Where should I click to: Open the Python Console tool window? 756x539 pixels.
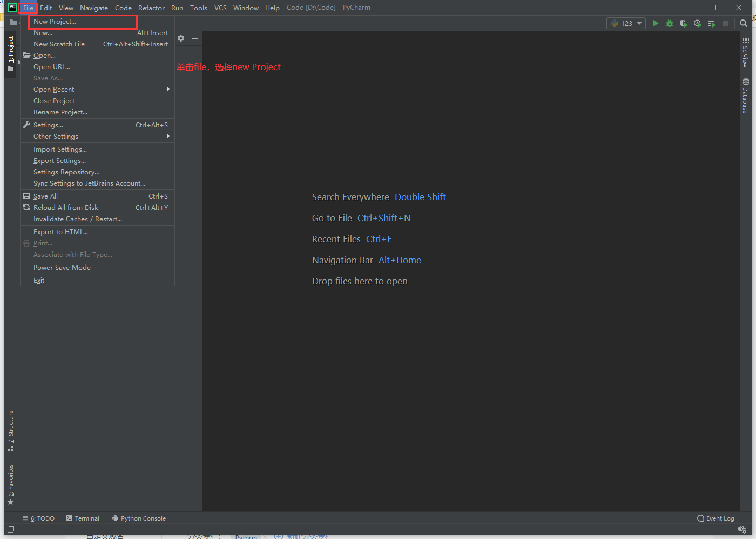[x=139, y=518]
